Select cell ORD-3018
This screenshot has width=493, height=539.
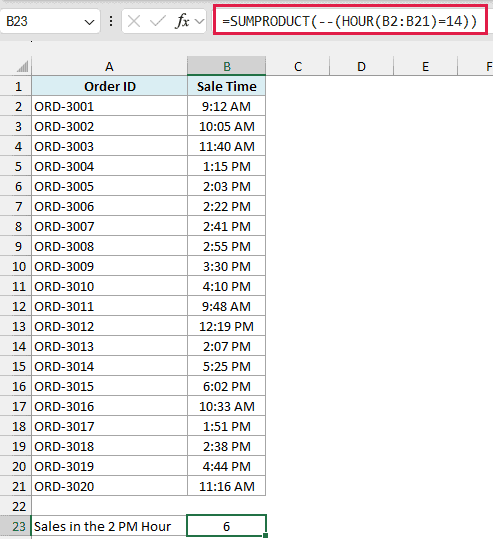tap(109, 446)
